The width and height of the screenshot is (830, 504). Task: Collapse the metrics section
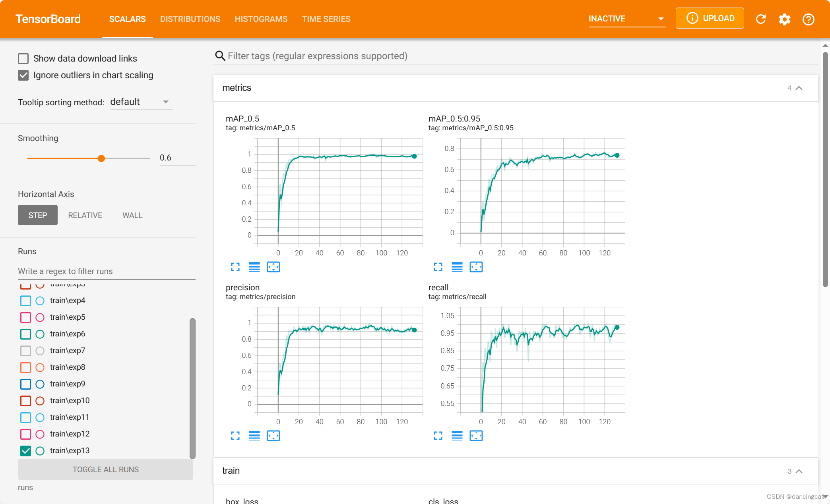799,88
